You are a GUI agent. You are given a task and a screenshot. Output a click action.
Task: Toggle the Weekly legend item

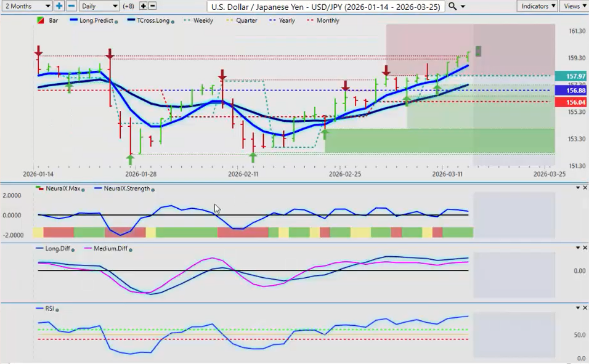point(199,20)
